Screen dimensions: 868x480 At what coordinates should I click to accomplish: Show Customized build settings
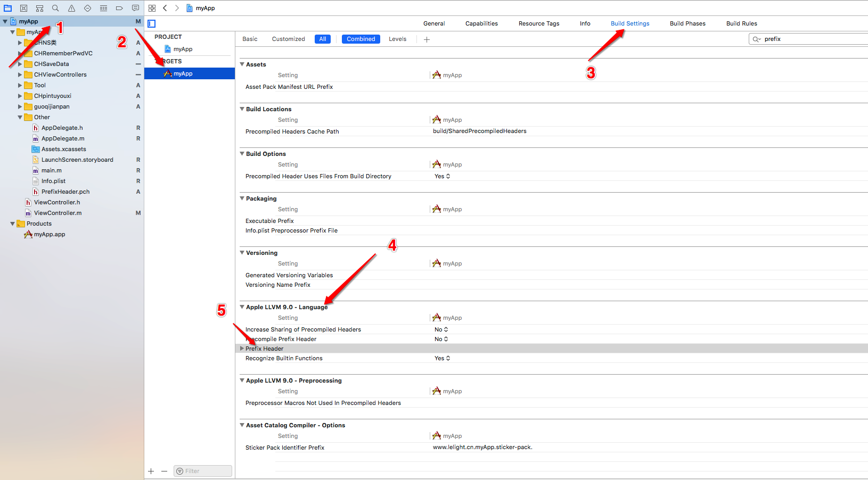tap(289, 39)
